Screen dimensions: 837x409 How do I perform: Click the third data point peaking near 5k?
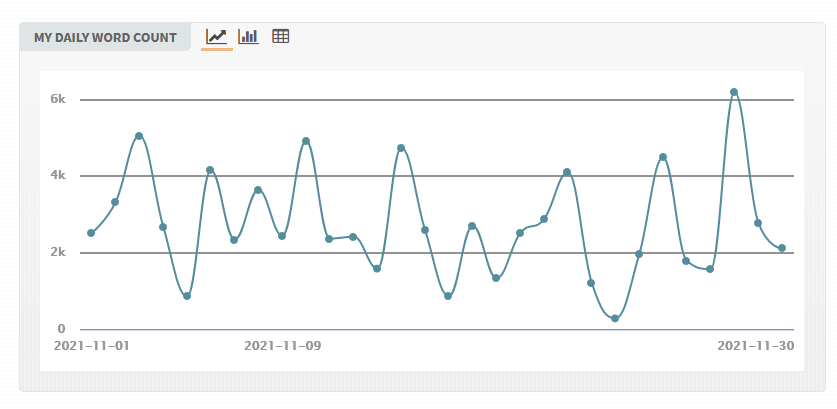pos(139,136)
